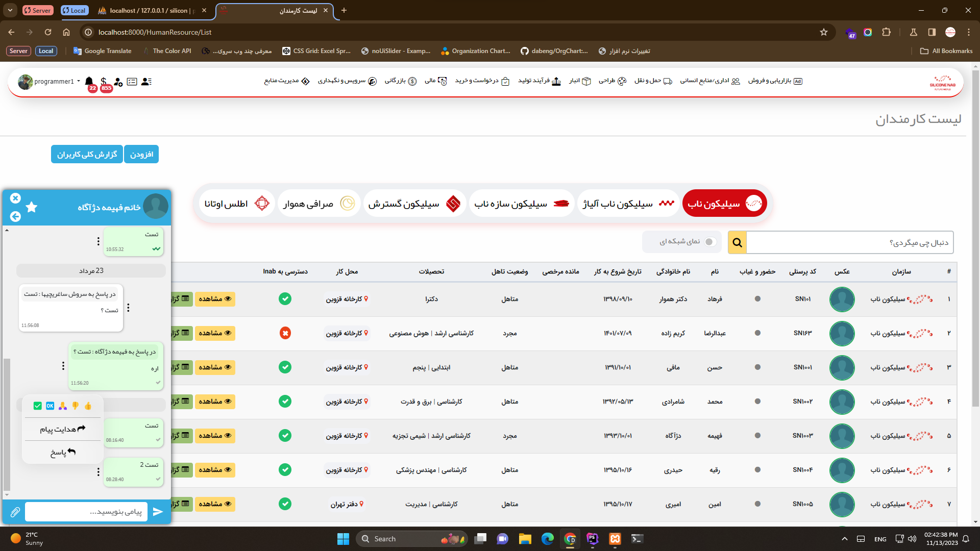Toggle Inab access check in first row

(285, 299)
